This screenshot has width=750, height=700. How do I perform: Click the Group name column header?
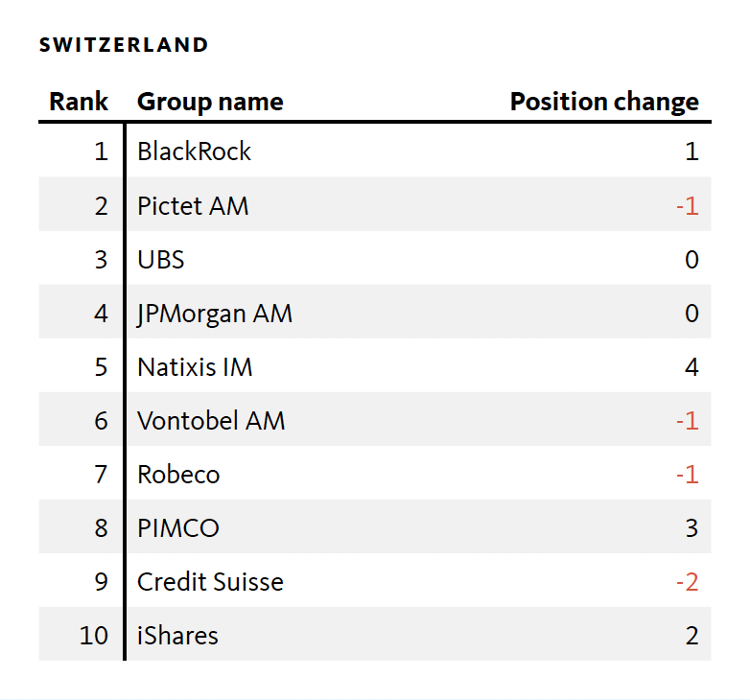(210, 102)
